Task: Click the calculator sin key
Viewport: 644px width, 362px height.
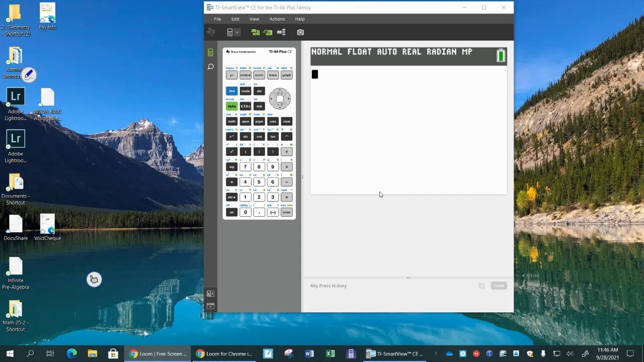Action: pos(245,136)
